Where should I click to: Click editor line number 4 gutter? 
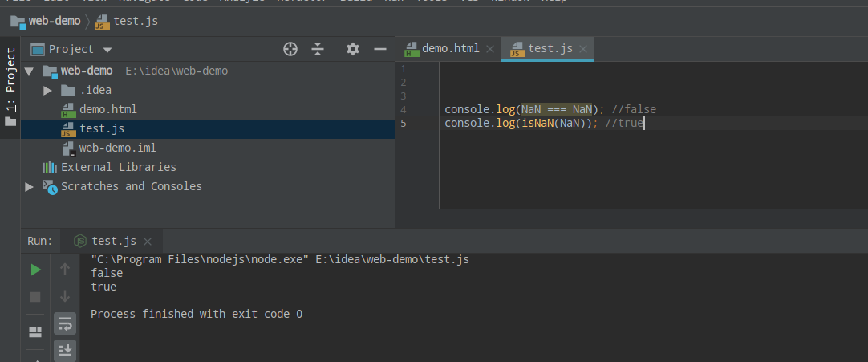pyautogui.click(x=403, y=110)
